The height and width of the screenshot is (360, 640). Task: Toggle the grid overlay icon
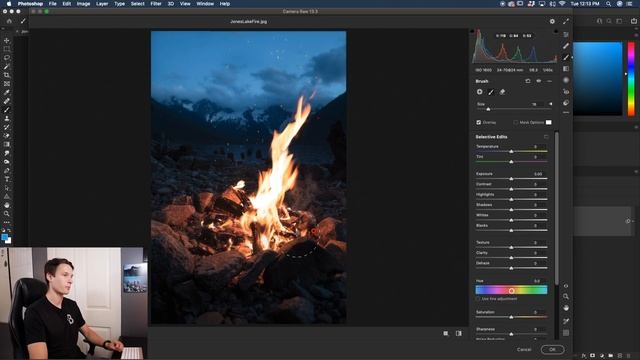point(566,333)
